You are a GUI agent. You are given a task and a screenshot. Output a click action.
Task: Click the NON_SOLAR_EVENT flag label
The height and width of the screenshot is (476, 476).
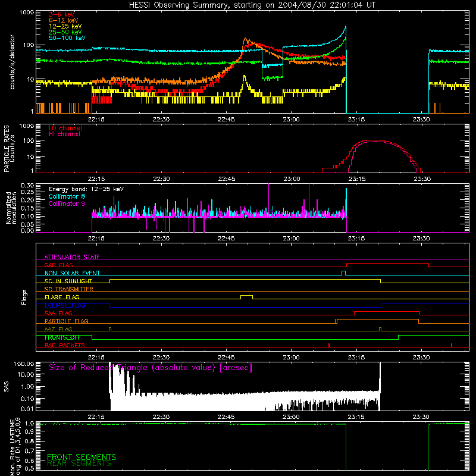(x=72, y=273)
